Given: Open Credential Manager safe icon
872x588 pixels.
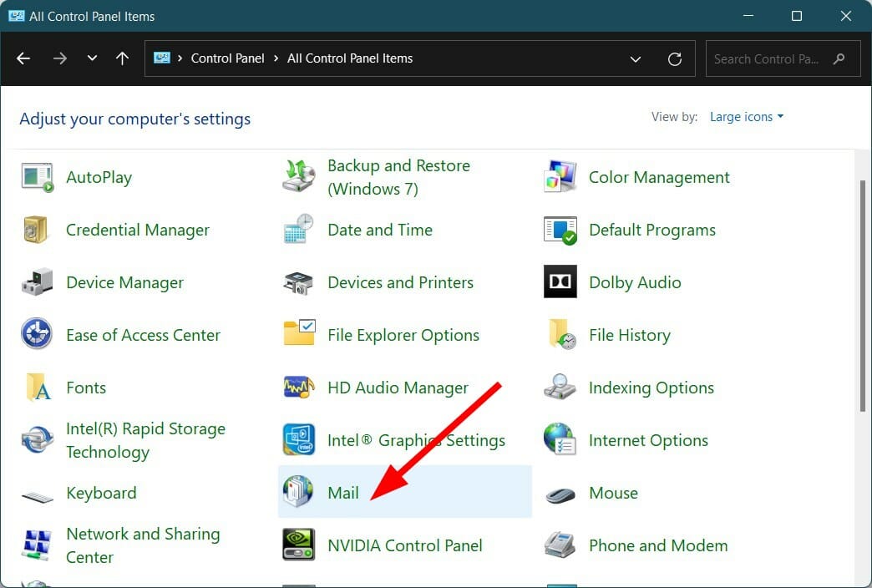Looking at the screenshot, I should 36,230.
